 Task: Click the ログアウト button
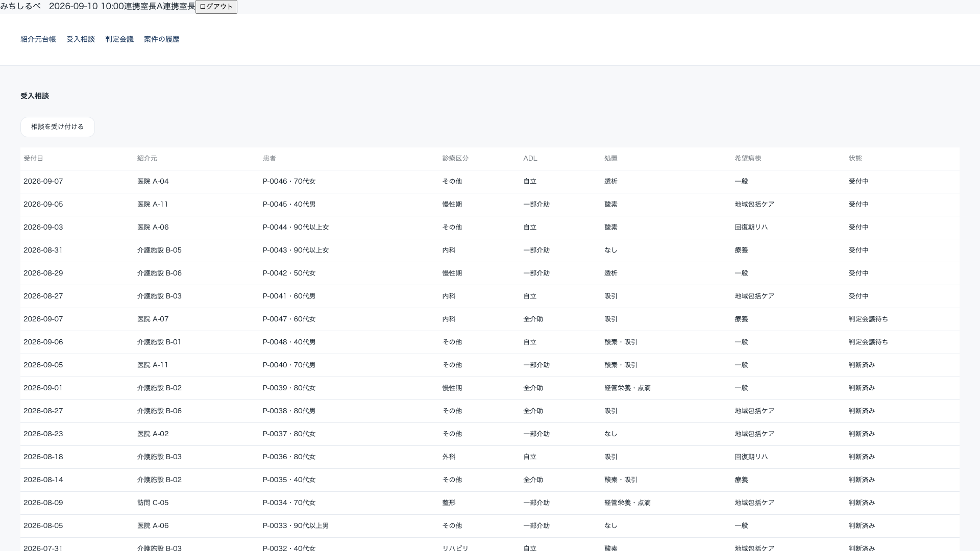(x=216, y=7)
